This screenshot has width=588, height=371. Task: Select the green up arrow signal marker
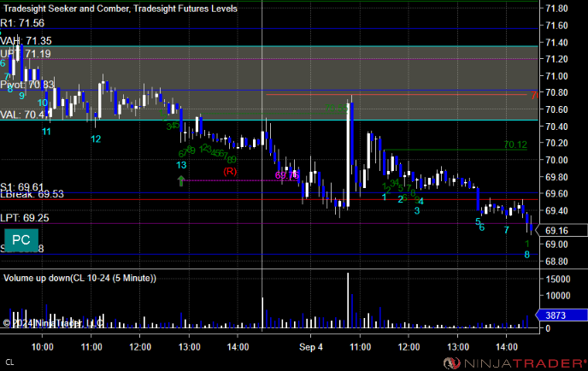point(181,181)
